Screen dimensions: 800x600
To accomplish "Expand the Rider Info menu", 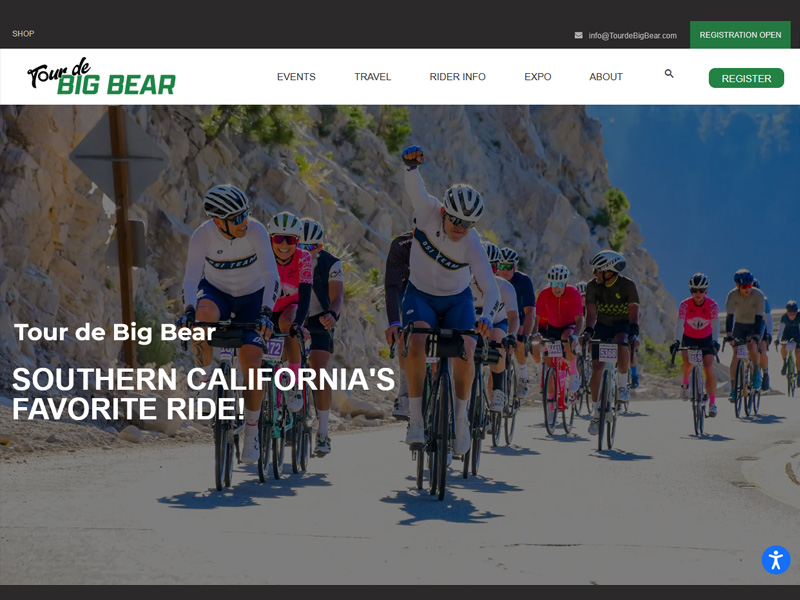I will tap(457, 77).
